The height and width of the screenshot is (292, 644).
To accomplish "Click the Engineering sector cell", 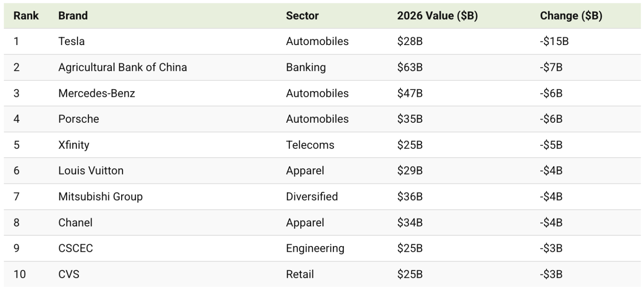I will [x=315, y=248].
